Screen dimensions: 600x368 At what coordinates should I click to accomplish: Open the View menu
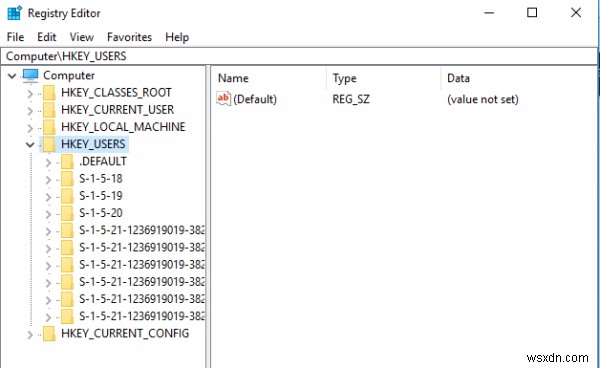82,37
